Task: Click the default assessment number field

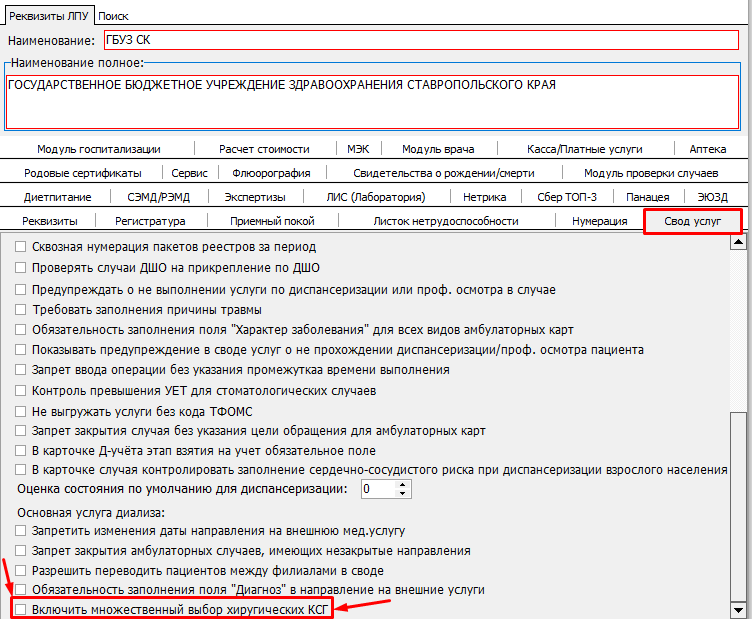Action: click(x=378, y=489)
